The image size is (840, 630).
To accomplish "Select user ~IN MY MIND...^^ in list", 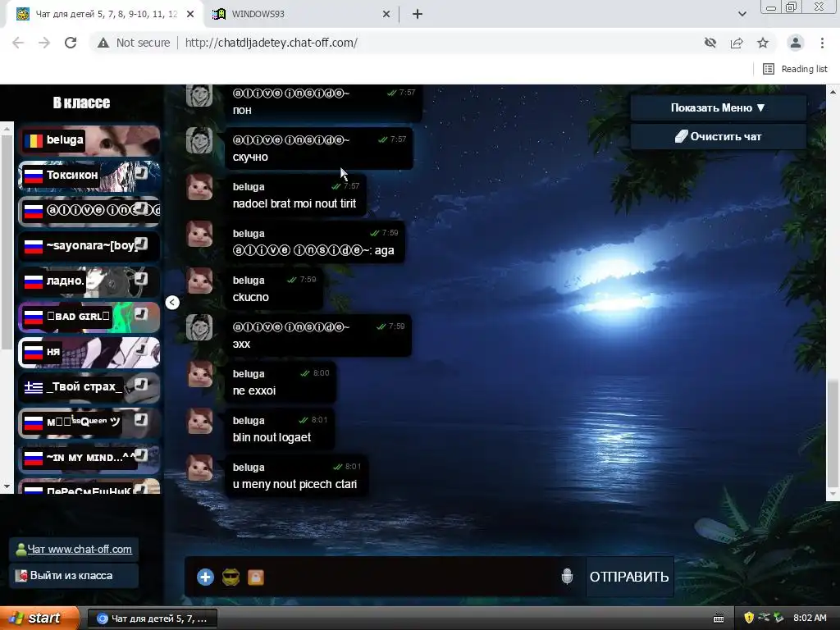I will pyautogui.click(x=89, y=458).
